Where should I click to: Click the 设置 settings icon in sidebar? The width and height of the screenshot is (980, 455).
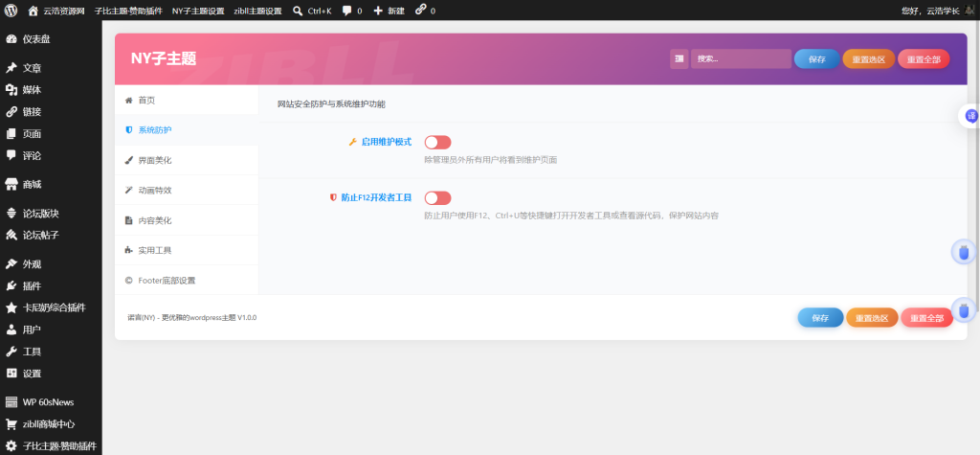(11, 374)
